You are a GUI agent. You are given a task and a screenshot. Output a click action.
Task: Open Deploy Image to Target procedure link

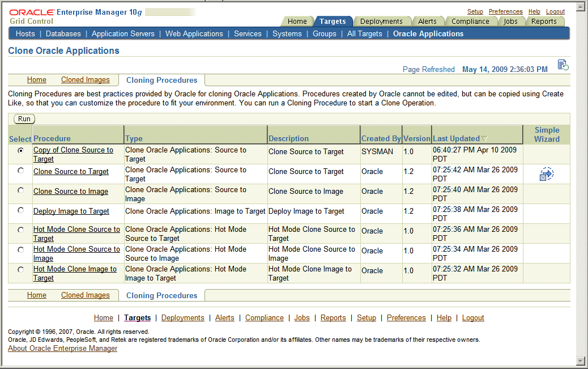click(71, 211)
